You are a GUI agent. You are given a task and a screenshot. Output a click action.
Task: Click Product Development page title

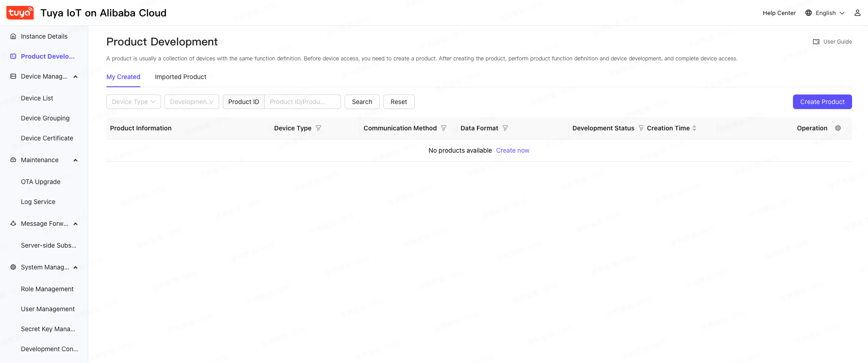coord(162,42)
